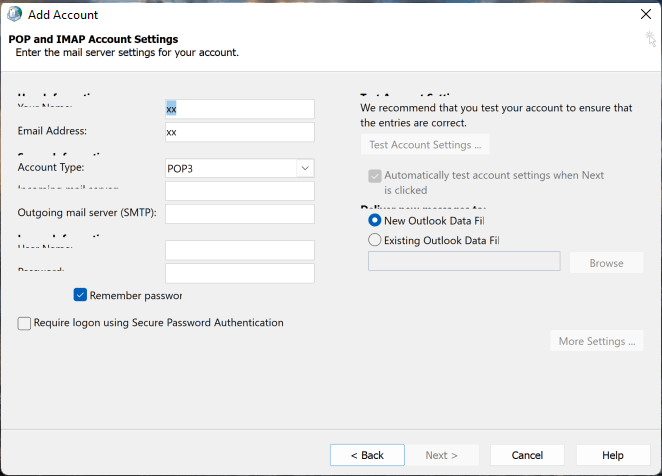Click the More Settings button
Screen dimensions: 662x476
point(597,341)
